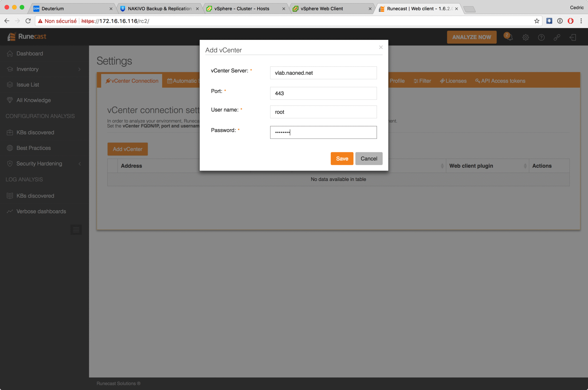Open the API Access tokens tab
The width and height of the screenshot is (588, 390).
pos(500,81)
